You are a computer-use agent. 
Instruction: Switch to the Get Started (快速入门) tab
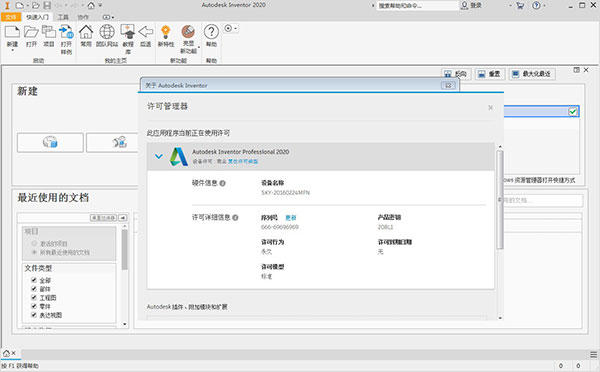37,17
